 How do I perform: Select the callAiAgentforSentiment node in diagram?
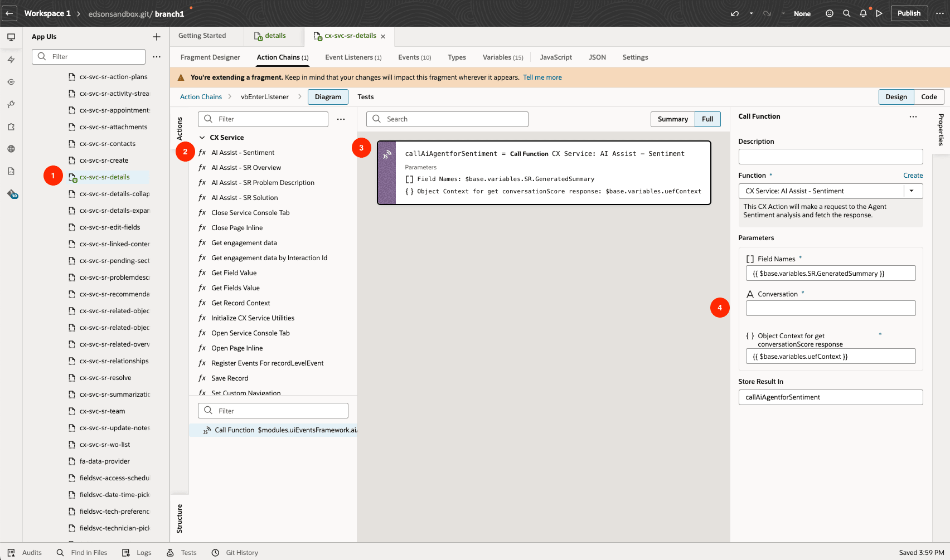click(544, 173)
